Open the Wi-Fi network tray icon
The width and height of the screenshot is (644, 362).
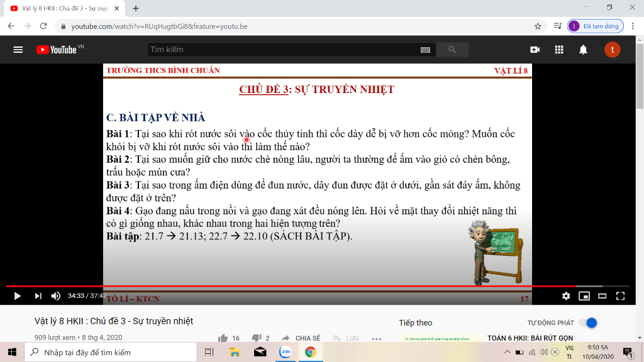532,352
